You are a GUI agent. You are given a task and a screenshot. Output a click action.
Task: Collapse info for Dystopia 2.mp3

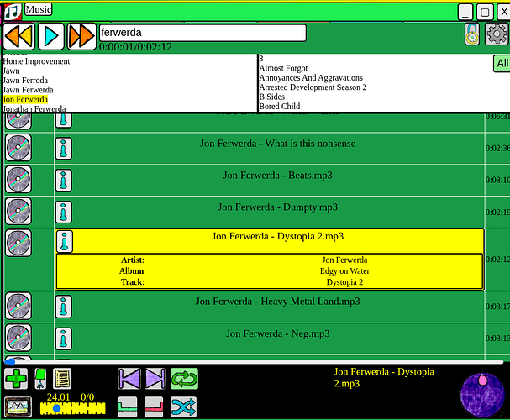[x=65, y=242]
